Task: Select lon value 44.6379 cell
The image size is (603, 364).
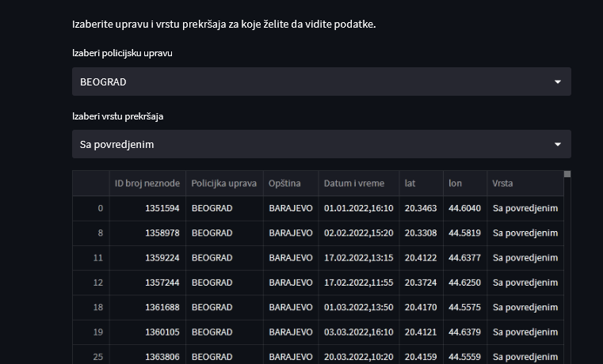Action: [464, 332]
